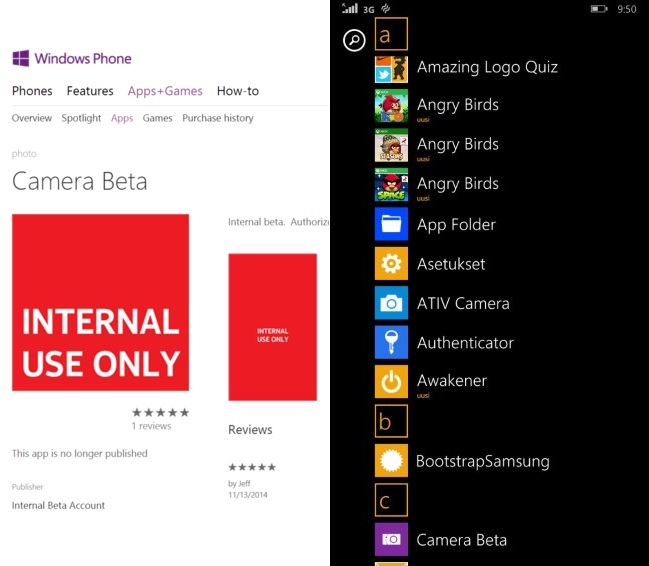This screenshot has width=649, height=566.
Task: Click the 3G network label
Action: tap(369, 10)
